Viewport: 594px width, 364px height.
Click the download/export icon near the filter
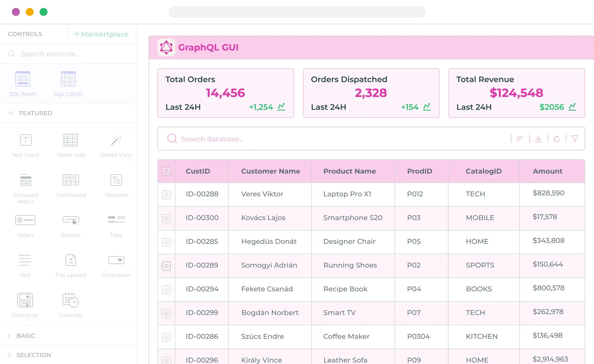[x=539, y=138]
